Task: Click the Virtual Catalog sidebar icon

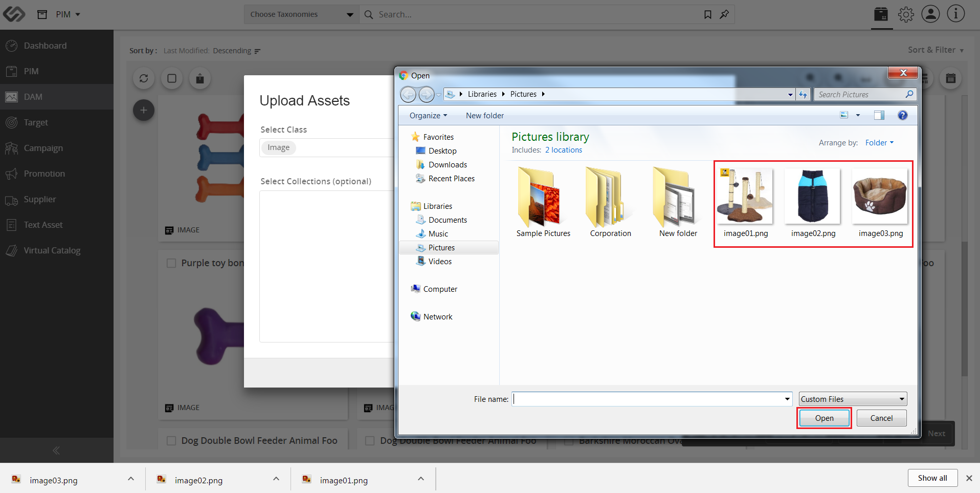Action: click(11, 250)
